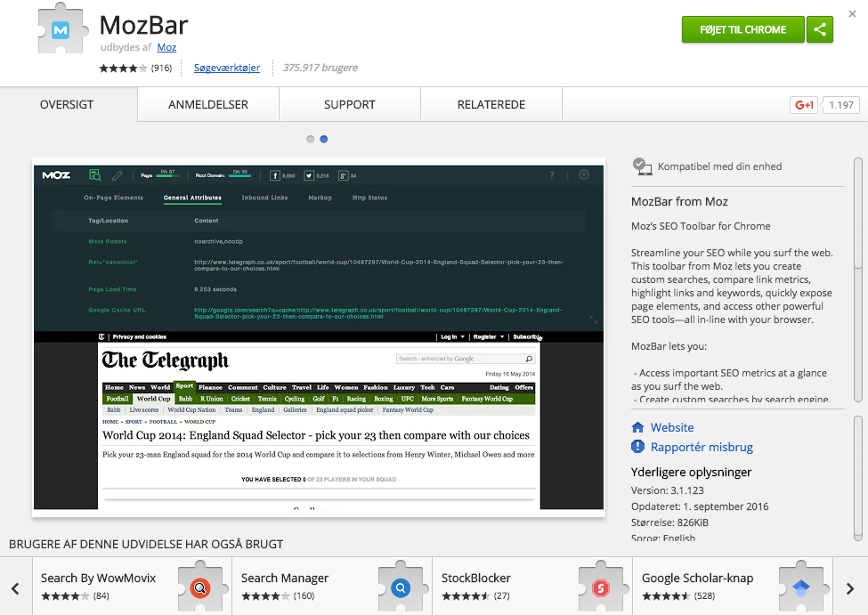
Task: Close the extension details dialog
Action: [853, 14]
